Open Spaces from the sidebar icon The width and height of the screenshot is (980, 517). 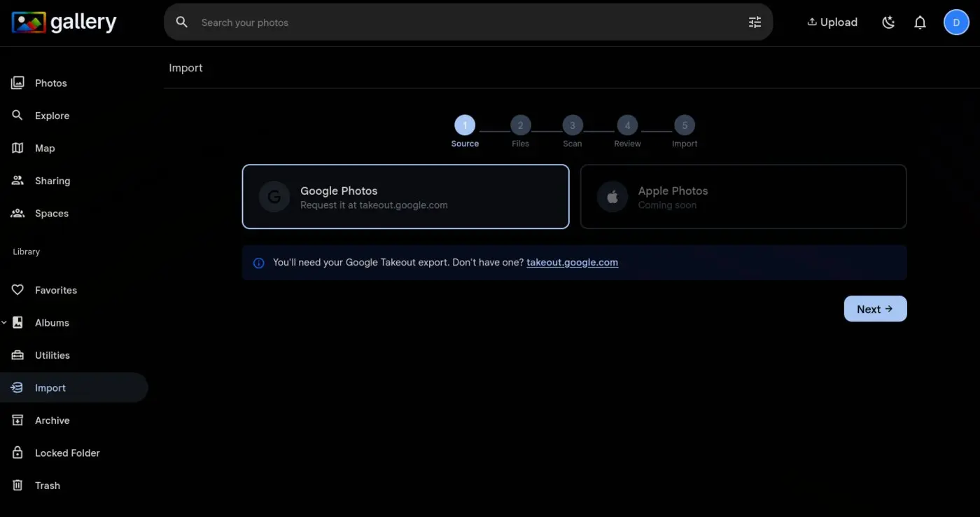(17, 213)
